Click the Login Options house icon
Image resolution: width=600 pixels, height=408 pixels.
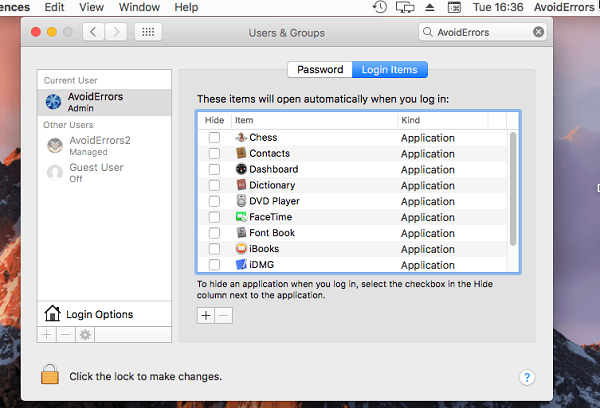52,313
